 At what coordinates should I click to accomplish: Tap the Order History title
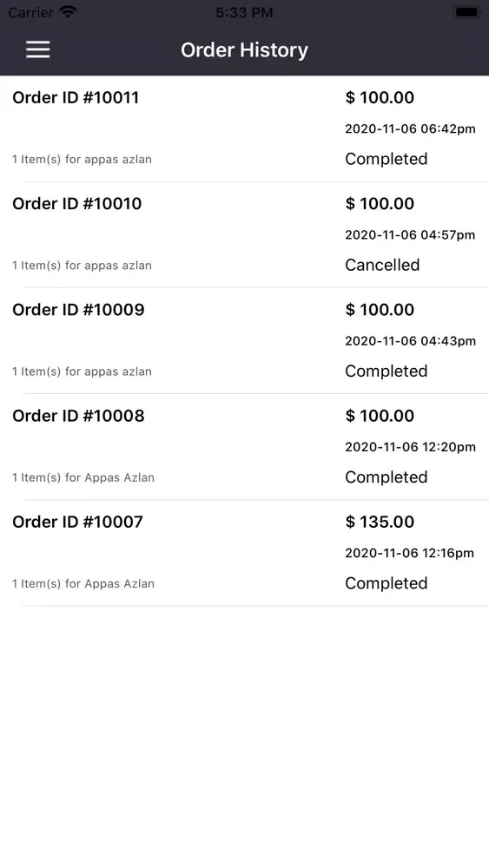(244, 49)
